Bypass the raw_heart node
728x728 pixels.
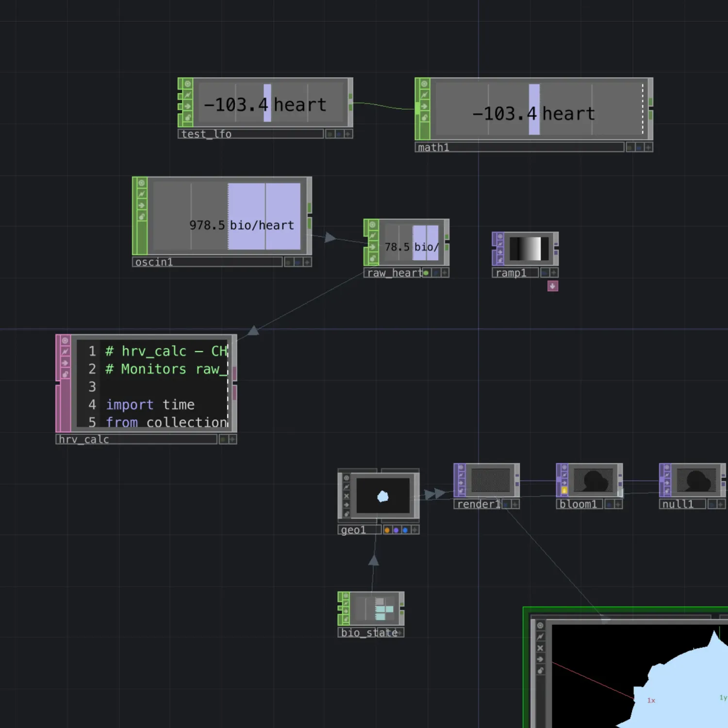[372, 247]
